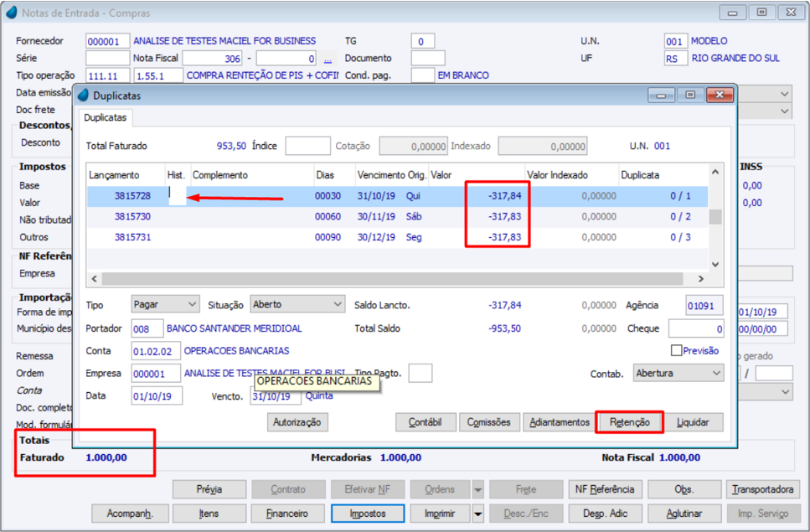Open the Autorização button
Screen dimensions: 810x532
point(297,422)
